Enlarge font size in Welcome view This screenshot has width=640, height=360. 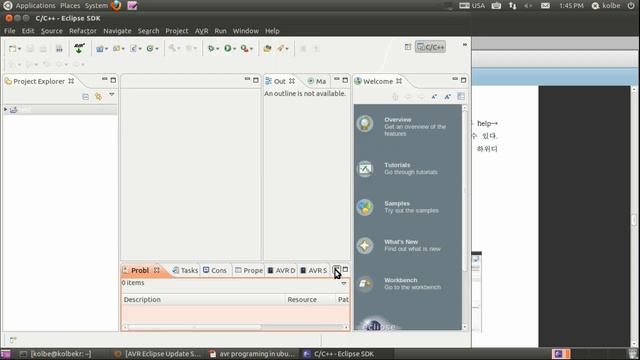(447, 97)
